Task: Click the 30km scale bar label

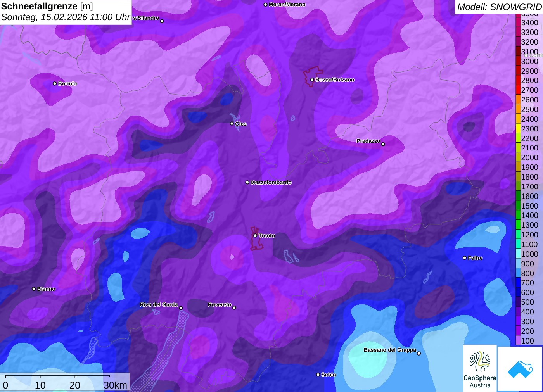Action: pyautogui.click(x=115, y=385)
